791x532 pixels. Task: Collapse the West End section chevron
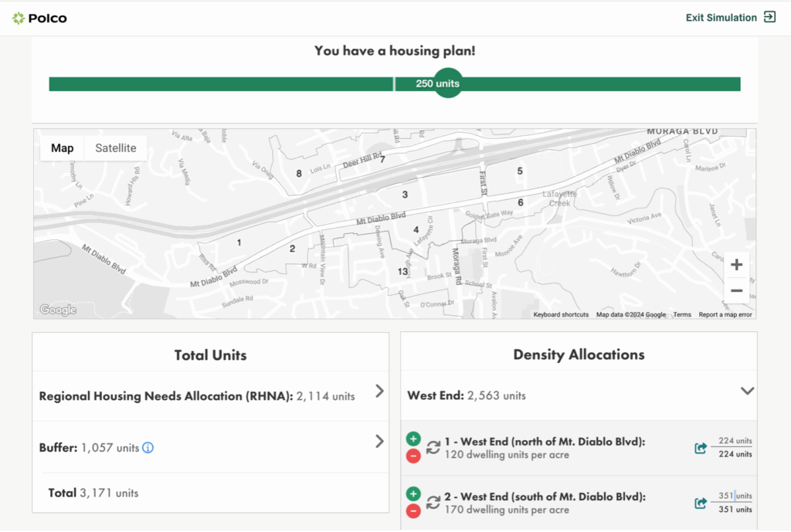pos(747,391)
